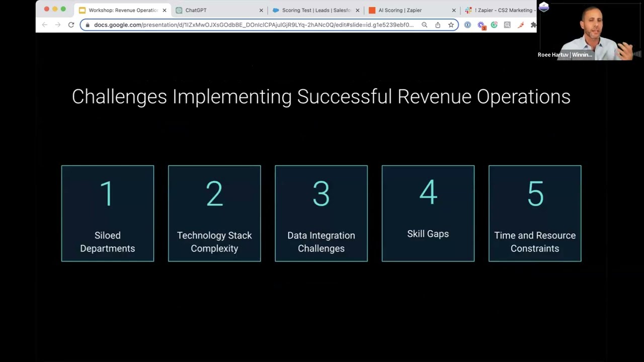
Task: Click the green circular Grammarly extension icon
Action: 494,25
